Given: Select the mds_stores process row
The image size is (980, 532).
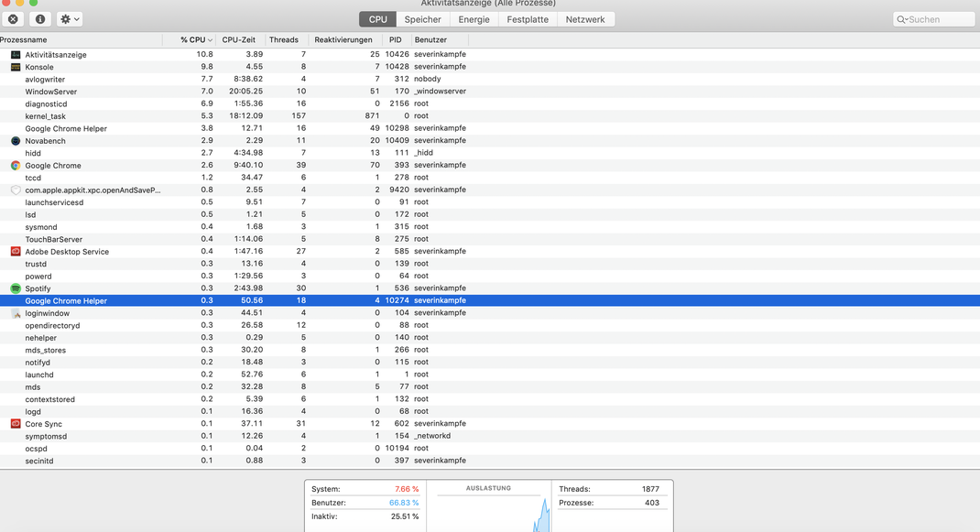Looking at the screenshot, I should [x=490, y=350].
